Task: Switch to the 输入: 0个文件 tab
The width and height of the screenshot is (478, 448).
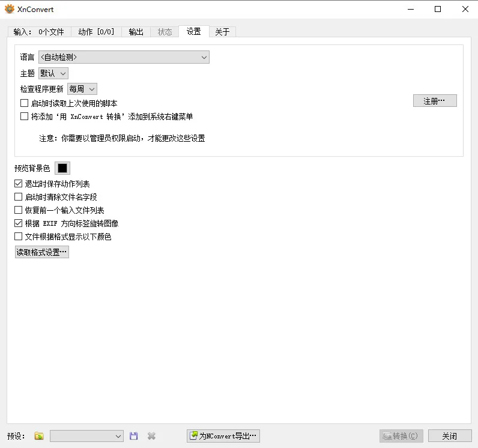Action: [39, 32]
